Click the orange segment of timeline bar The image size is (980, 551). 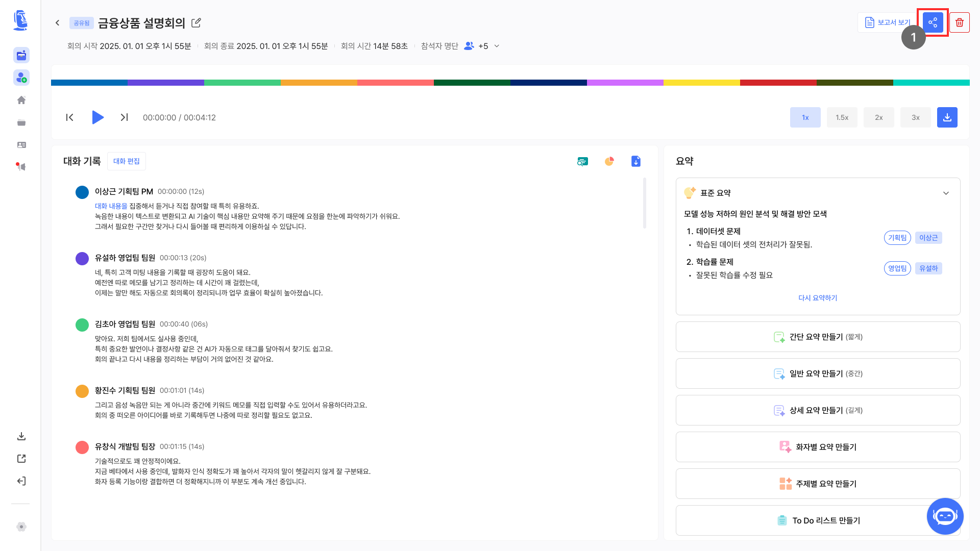pos(318,83)
